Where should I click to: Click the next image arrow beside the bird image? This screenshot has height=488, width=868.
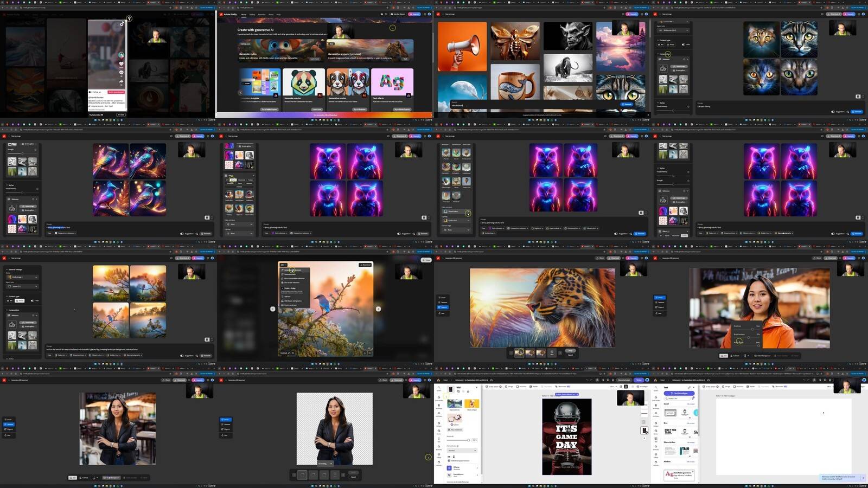(x=378, y=309)
